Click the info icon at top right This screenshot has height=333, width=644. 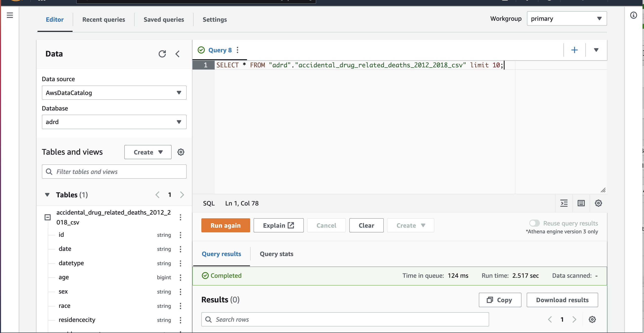coord(633,15)
